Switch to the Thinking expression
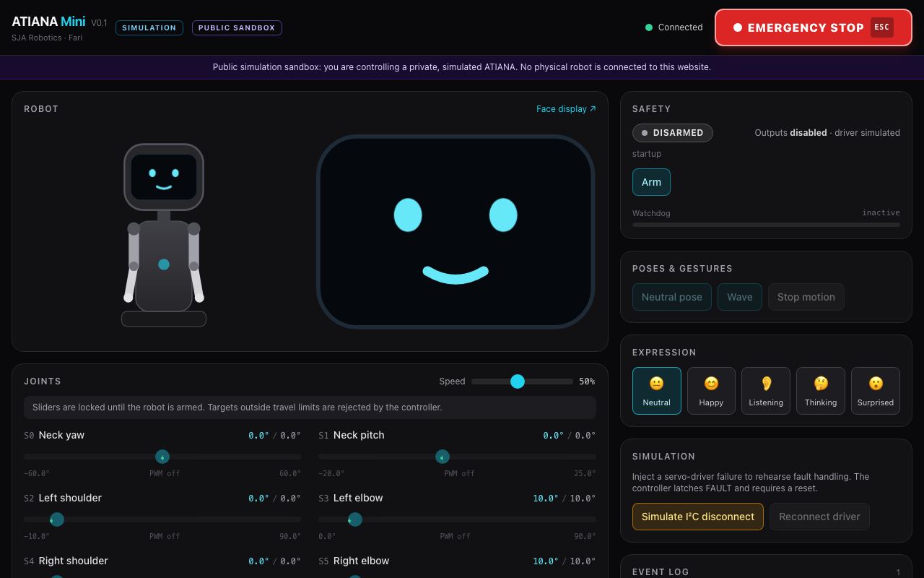Viewport: 924px width, 578px height. click(x=821, y=391)
